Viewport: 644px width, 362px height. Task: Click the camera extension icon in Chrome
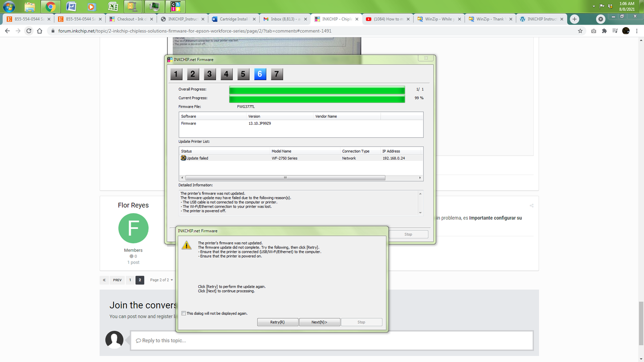tap(594, 31)
